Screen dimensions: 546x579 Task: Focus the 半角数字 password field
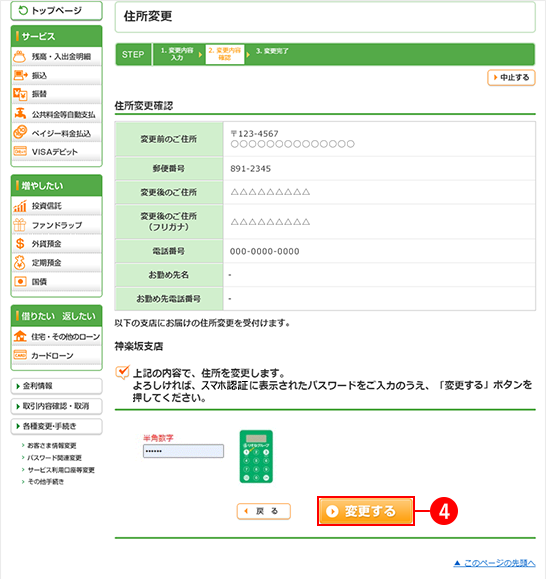coord(183,451)
